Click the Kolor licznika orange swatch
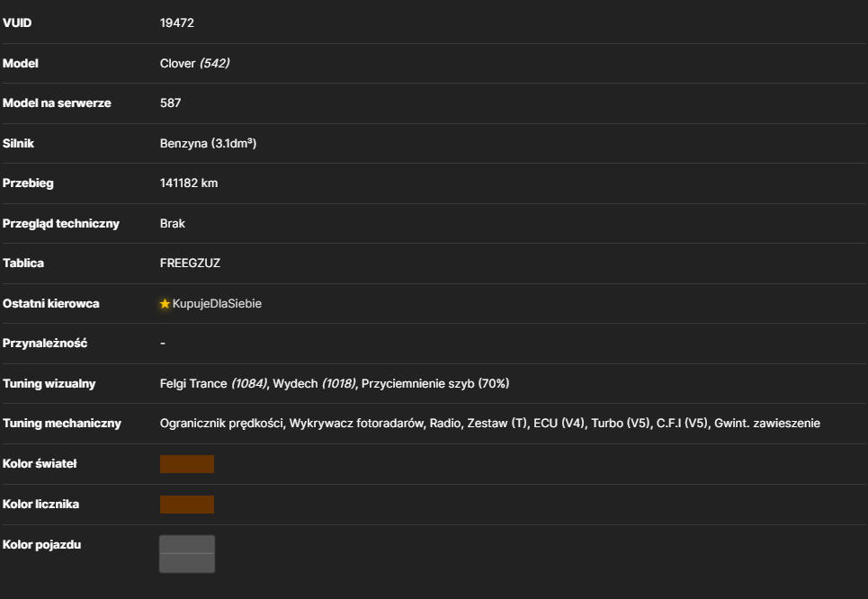 [x=187, y=505]
